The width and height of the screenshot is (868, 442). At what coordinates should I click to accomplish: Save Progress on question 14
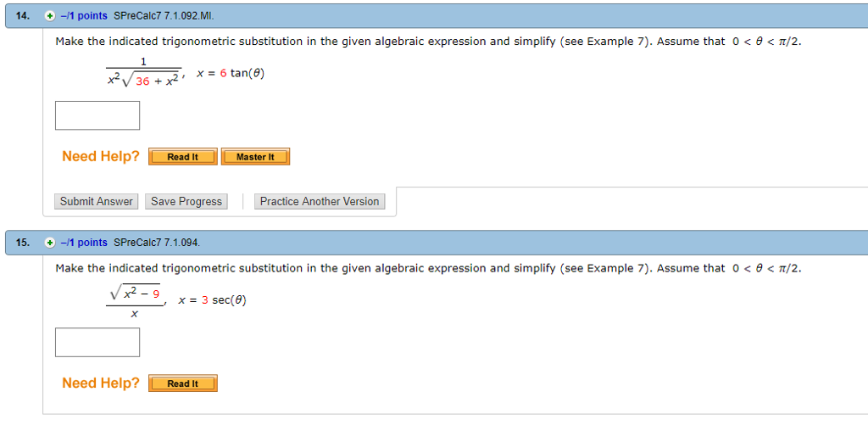tap(186, 202)
